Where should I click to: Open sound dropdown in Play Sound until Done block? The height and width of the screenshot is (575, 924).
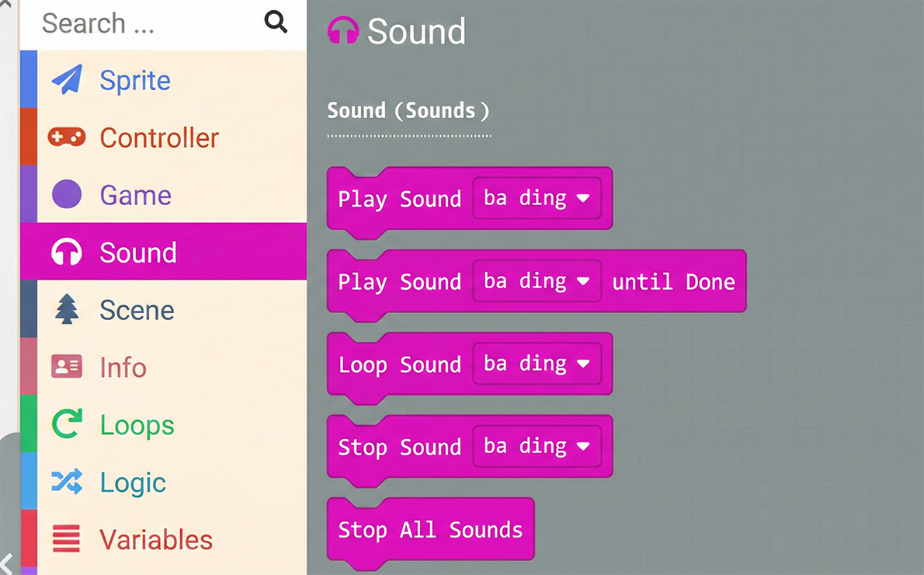(537, 281)
